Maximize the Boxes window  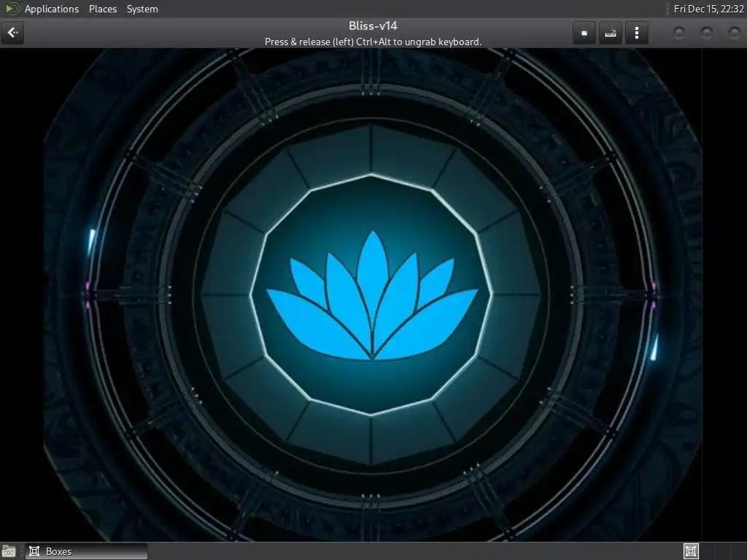click(706, 33)
